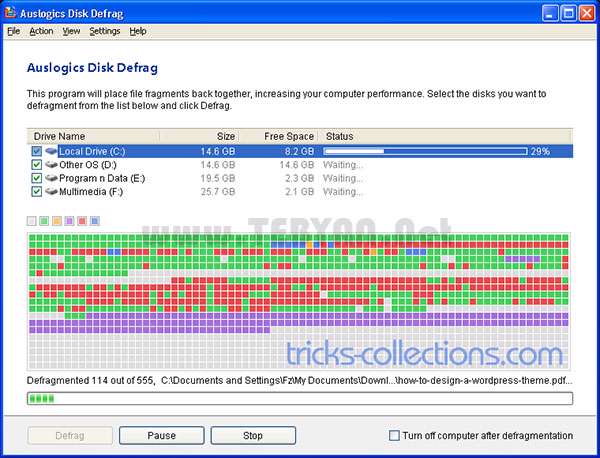Viewport: 600px width, 458px height.
Task: Uncheck the Local Drive (C:) checkbox
Action: point(37,151)
